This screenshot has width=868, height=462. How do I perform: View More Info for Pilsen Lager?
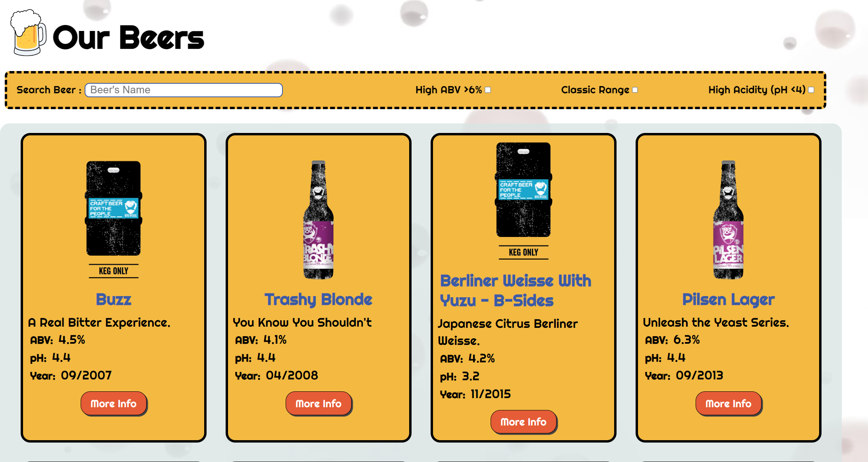click(728, 404)
